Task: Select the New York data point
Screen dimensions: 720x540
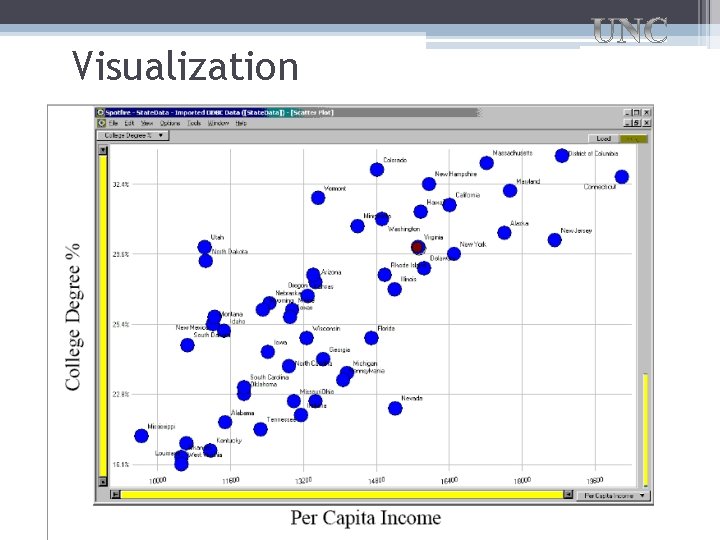Action: [x=454, y=254]
